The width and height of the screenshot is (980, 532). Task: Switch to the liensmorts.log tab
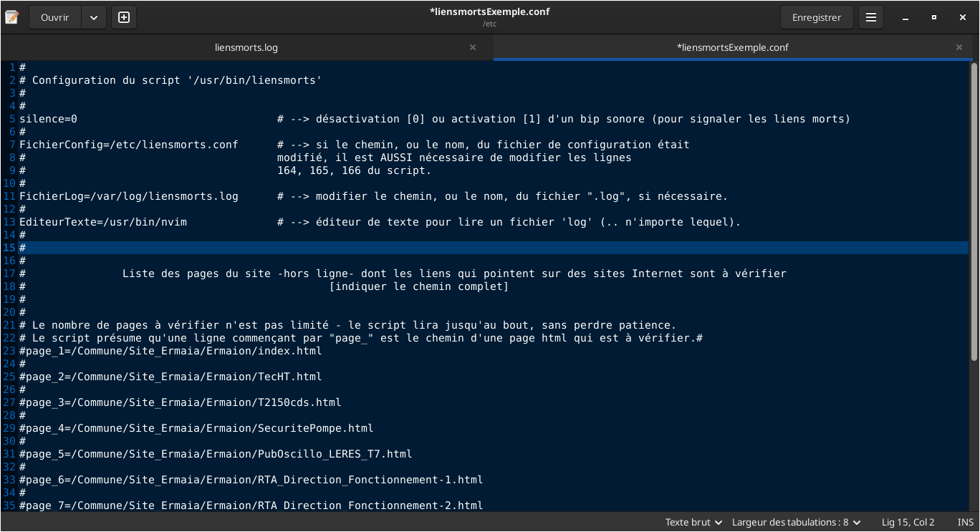pyautogui.click(x=246, y=47)
